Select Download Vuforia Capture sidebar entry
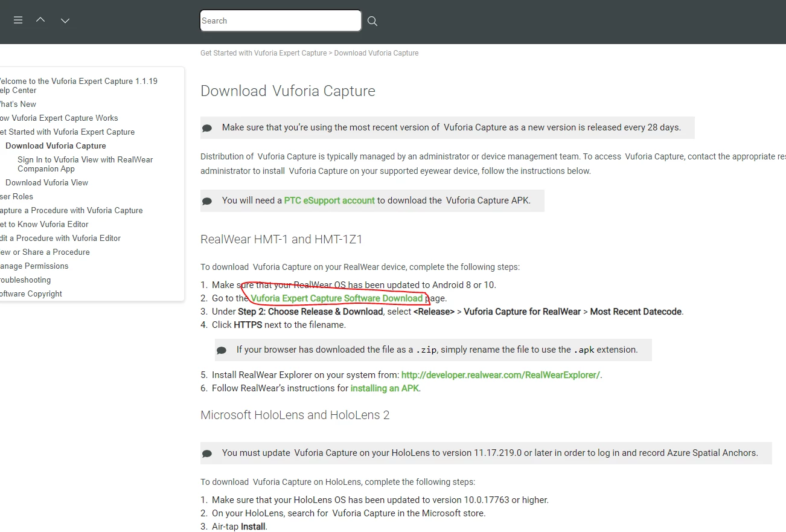 [56, 146]
